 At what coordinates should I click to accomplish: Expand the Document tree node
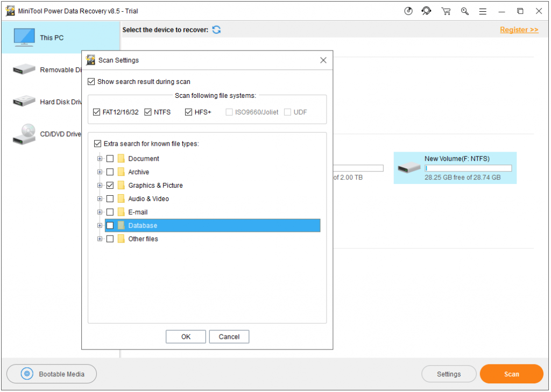click(x=100, y=159)
